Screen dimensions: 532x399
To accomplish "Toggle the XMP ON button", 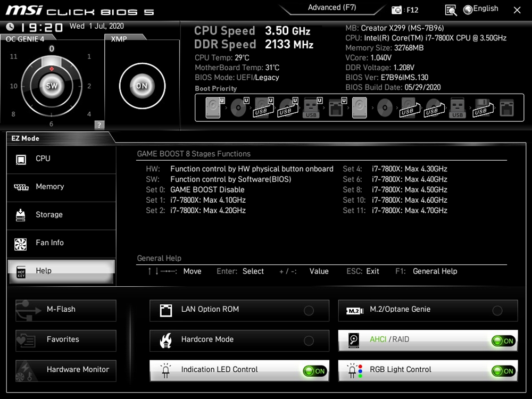I will 142,86.
